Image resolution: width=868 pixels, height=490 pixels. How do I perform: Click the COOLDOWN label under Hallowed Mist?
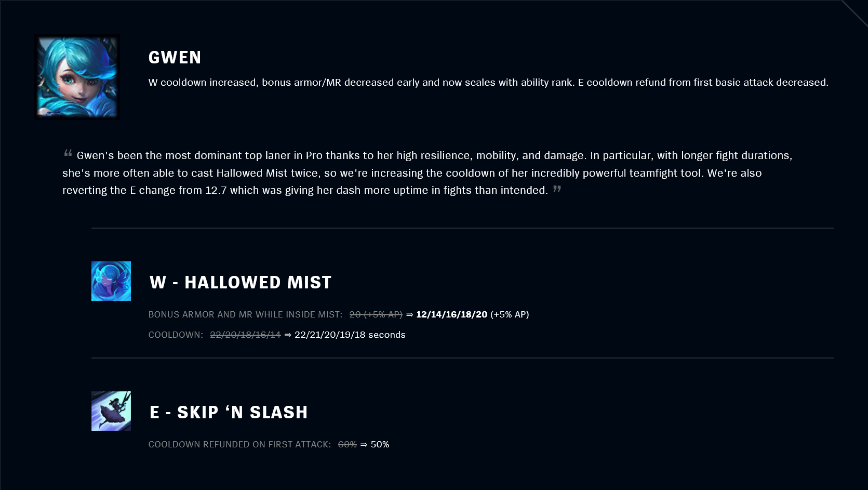coord(176,335)
